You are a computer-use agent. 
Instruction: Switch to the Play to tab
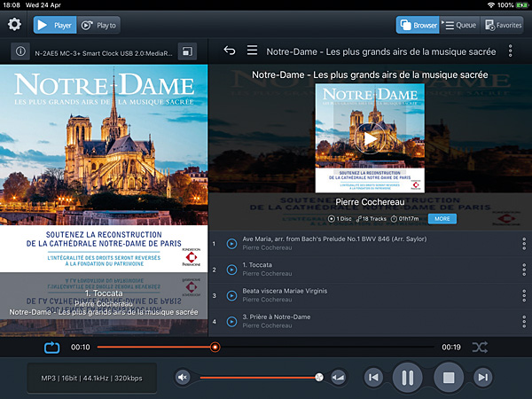98,25
